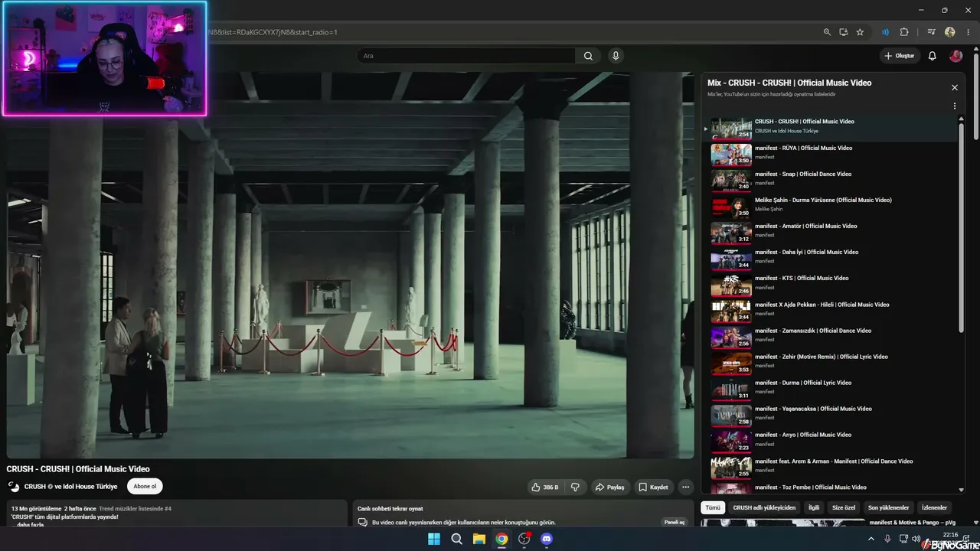Click the YouTube search magnifier button
This screenshot has width=980, height=551.
[x=588, y=56]
